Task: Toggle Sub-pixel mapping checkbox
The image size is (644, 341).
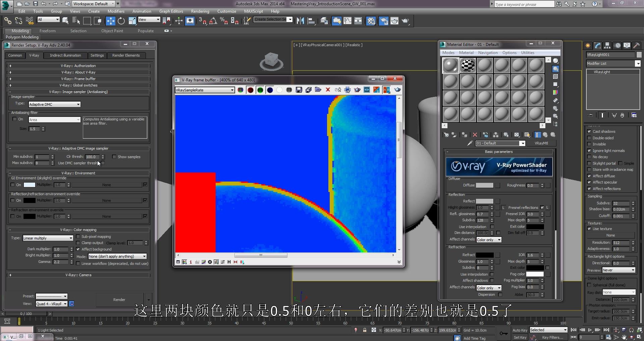Action: point(78,236)
